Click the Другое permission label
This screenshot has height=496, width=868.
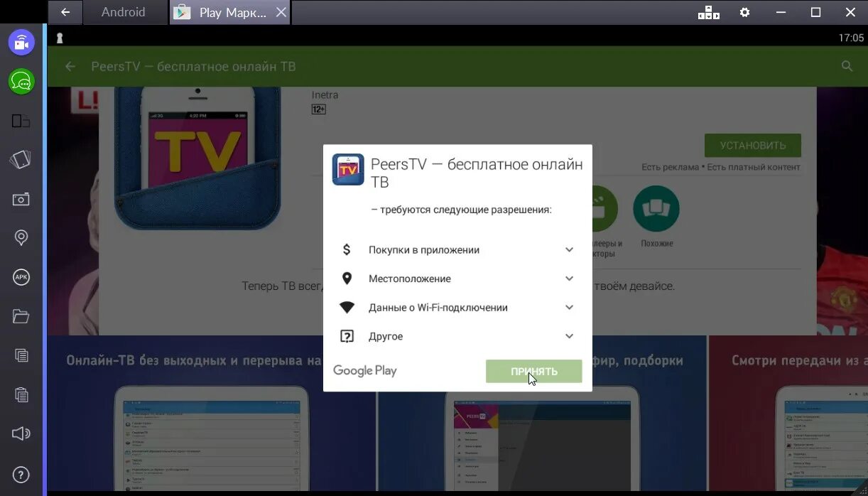(386, 336)
